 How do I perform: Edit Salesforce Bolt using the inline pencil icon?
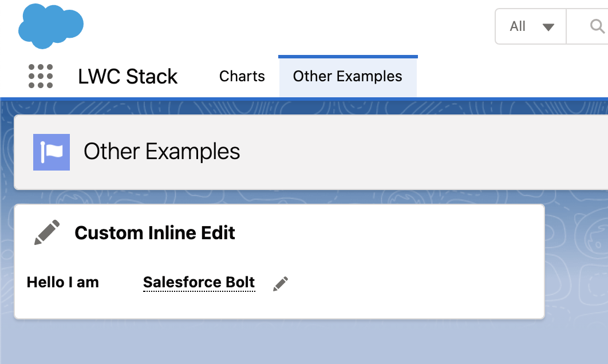[x=281, y=283]
